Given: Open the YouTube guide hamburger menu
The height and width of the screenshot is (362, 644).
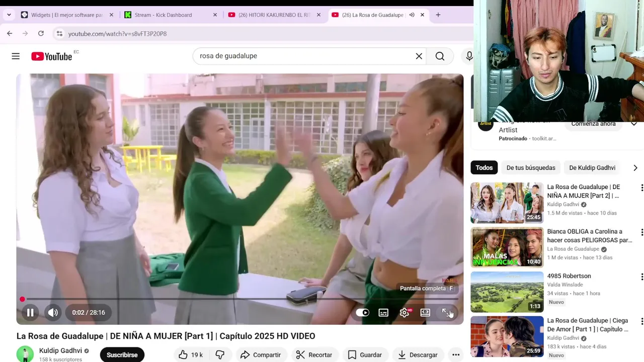Looking at the screenshot, I should pyautogui.click(x=16, y=56).
